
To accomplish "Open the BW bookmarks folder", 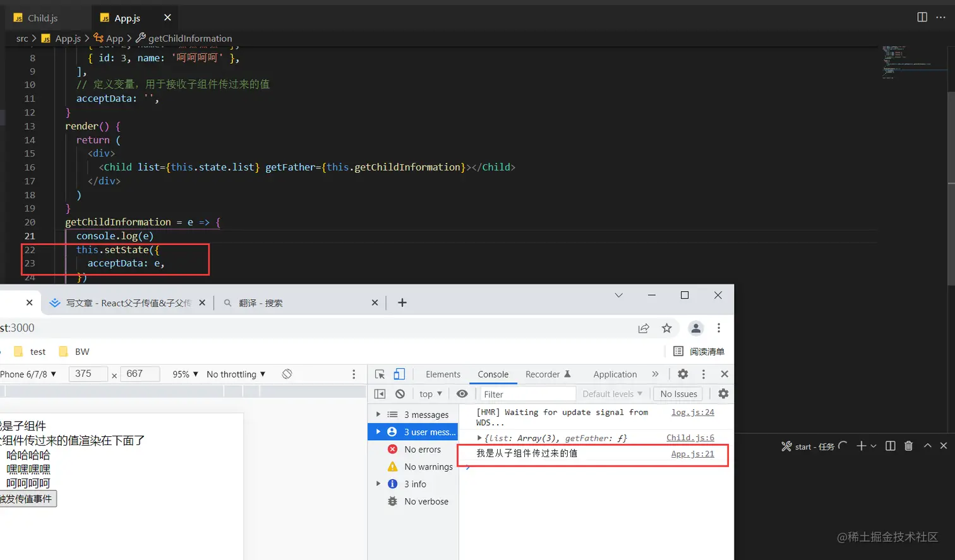I will coord(74,352).
